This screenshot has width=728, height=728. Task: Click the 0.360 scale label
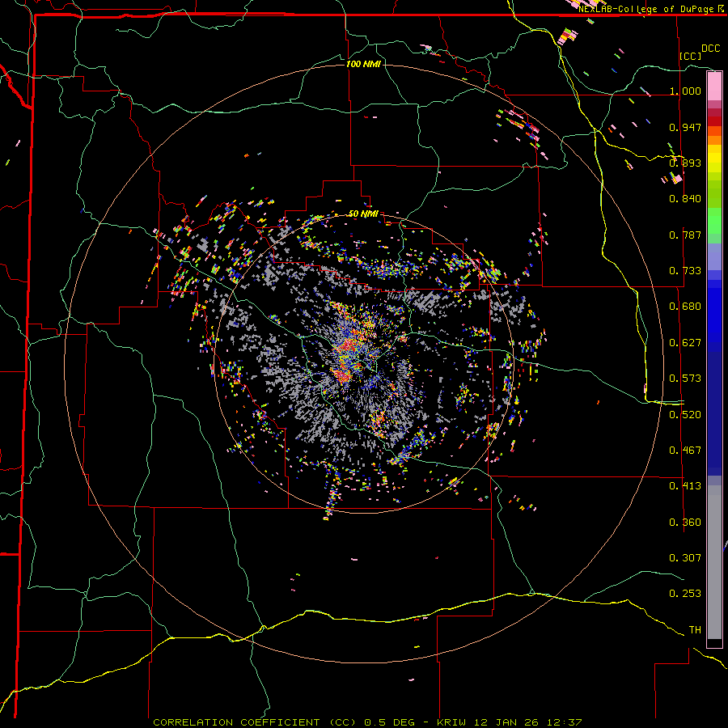point(685,523)
